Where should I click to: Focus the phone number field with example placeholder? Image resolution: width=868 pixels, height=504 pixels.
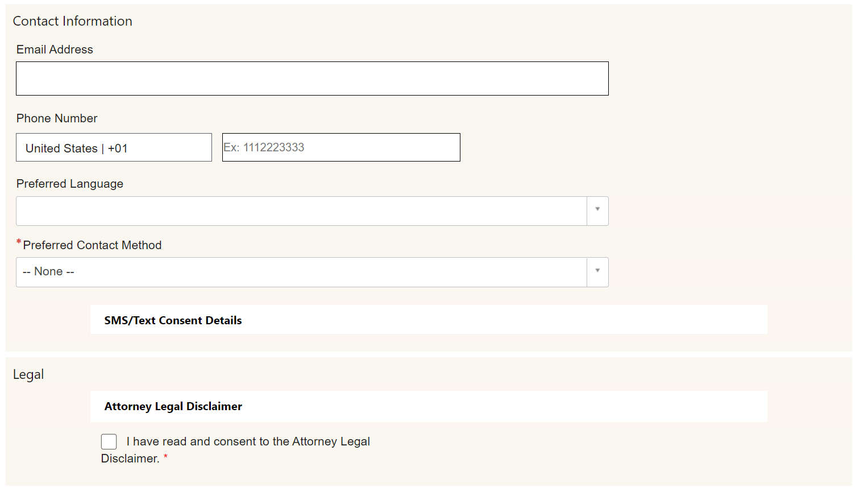point(341,147)
